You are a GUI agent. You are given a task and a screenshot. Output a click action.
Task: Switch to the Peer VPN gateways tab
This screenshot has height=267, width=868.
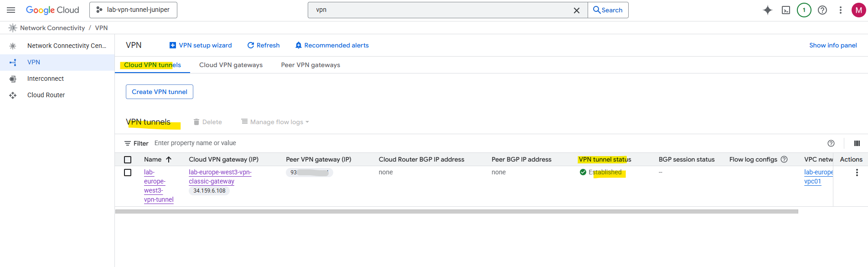coord(310,65)
